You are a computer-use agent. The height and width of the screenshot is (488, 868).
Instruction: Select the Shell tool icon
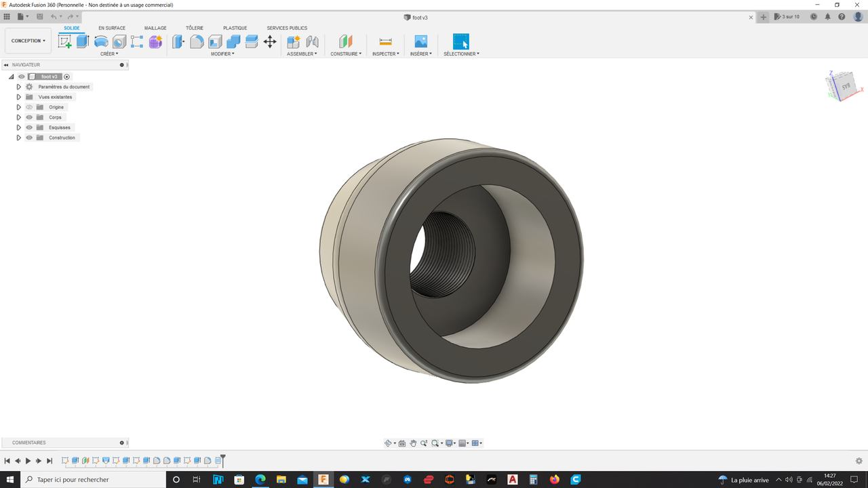(x=215, y=41)
